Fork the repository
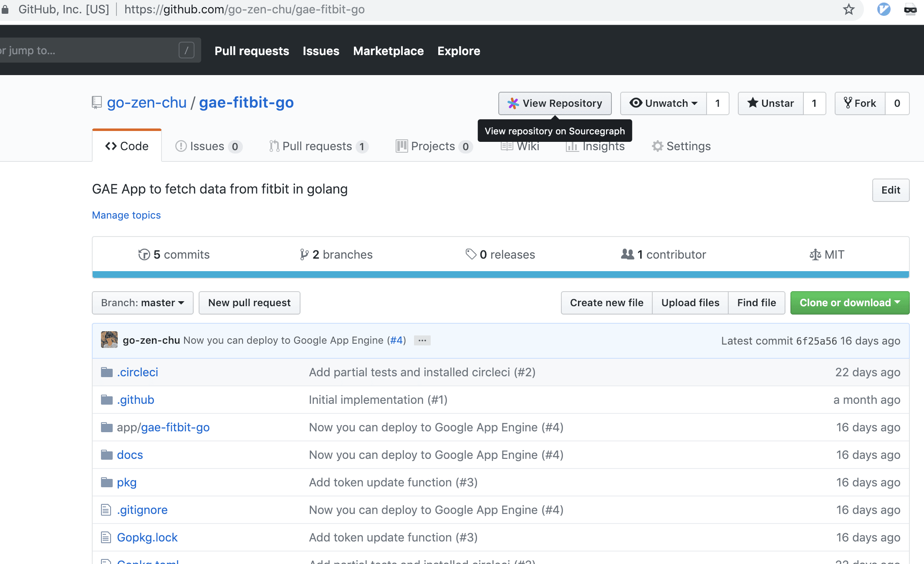This screenshot has width=924, height=564. [860, 103]
